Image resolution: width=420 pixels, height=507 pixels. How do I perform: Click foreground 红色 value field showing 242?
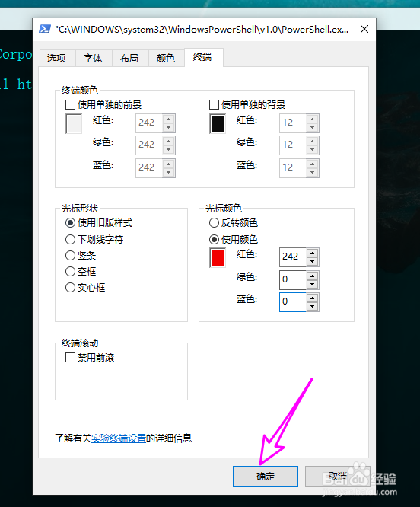[149, 123]
